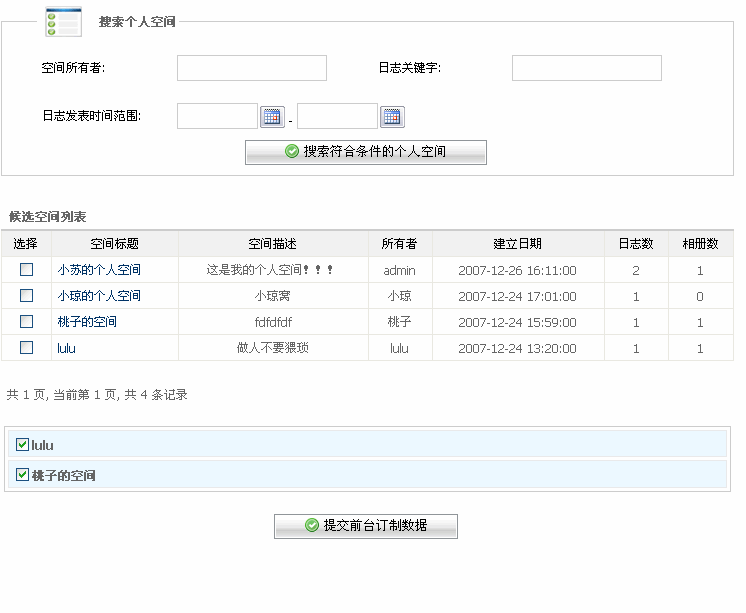The image size is (746, 613).
Task: Open the end date calendar picker
Action: [x=392, y=117]
